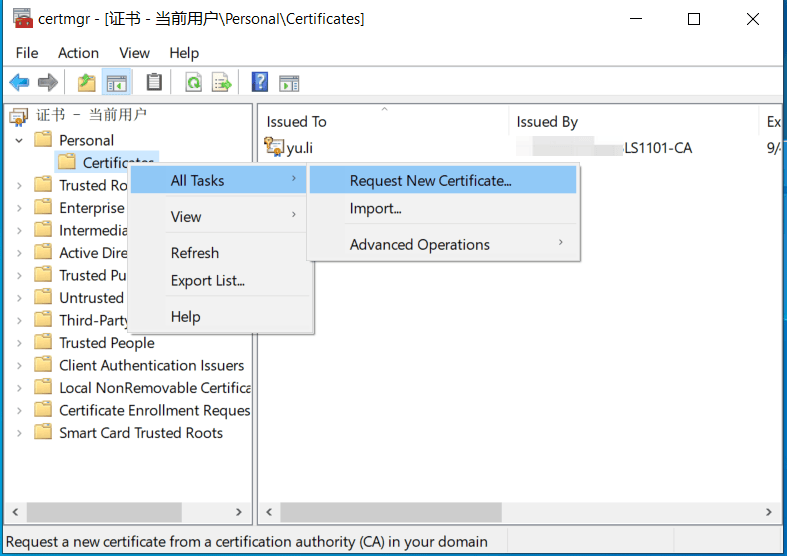Click the Export List toolbar icon

click(x=221, y=82)
